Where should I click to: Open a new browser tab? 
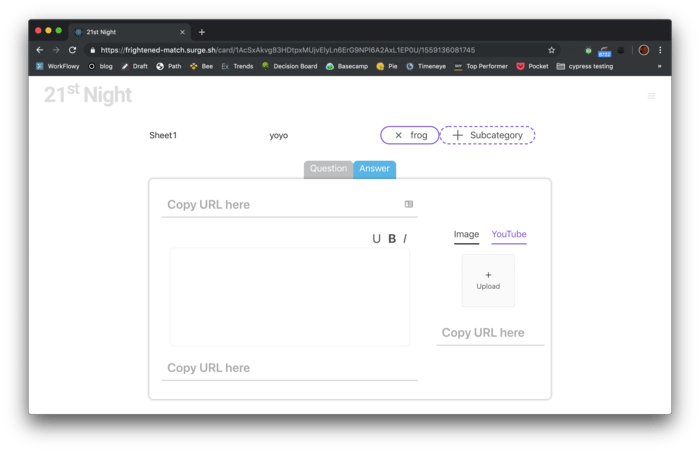[201, 32]
